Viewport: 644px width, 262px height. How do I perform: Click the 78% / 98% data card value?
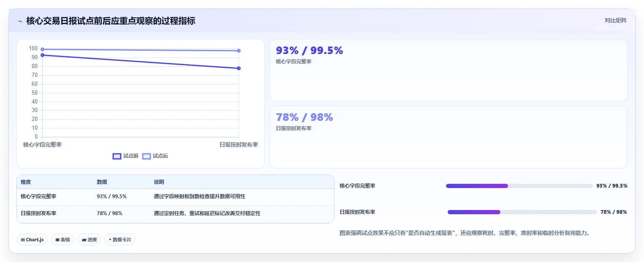click(x=304, y=117)
